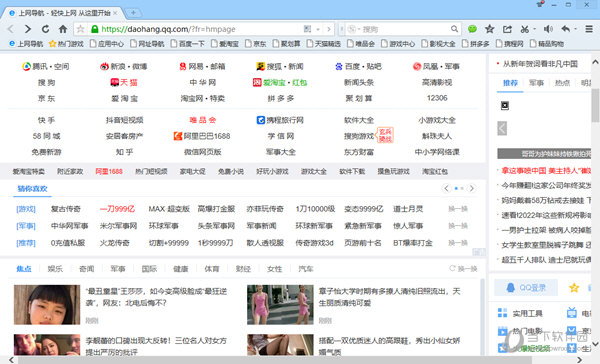Click the share toolbar icon

click(507, 29)
